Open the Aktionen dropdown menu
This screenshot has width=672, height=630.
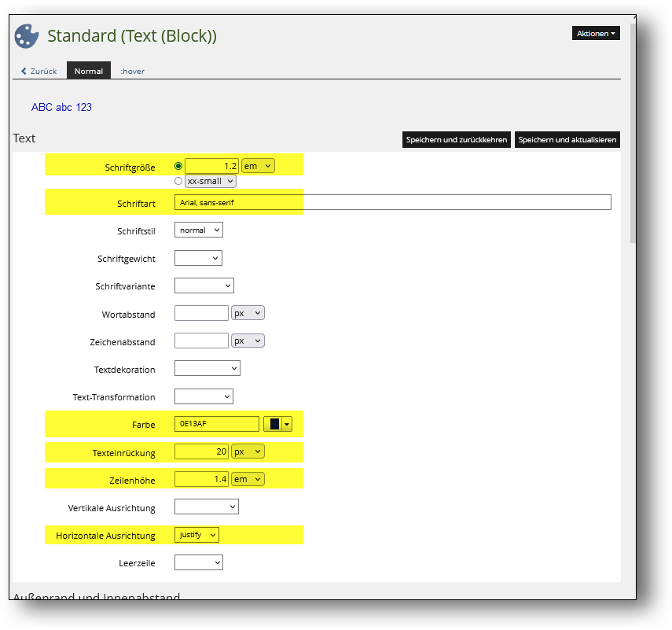click(595, 34)
